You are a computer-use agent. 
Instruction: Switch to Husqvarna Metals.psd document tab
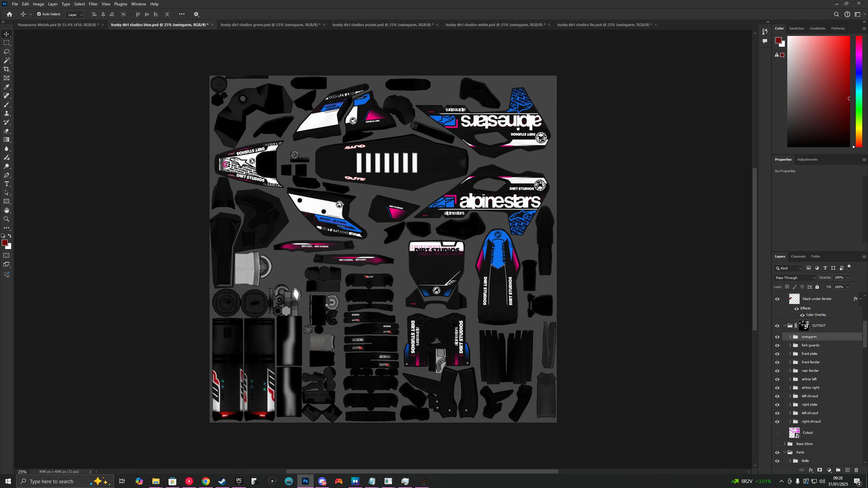pyautogui.click(x=58, y=25)
